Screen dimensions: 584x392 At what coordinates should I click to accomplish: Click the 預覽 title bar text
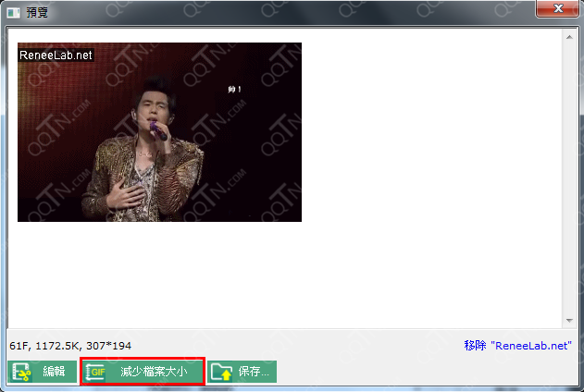click(x=38, y=9)
